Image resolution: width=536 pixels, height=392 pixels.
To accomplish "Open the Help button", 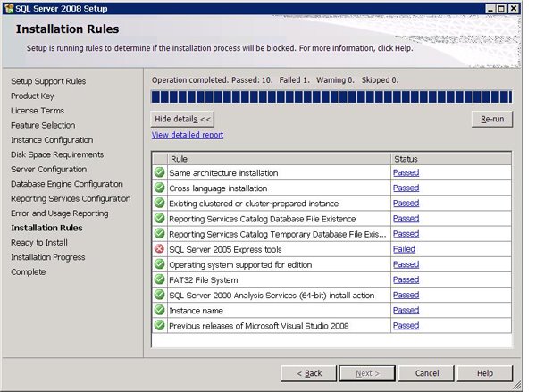I will (485, 373).
